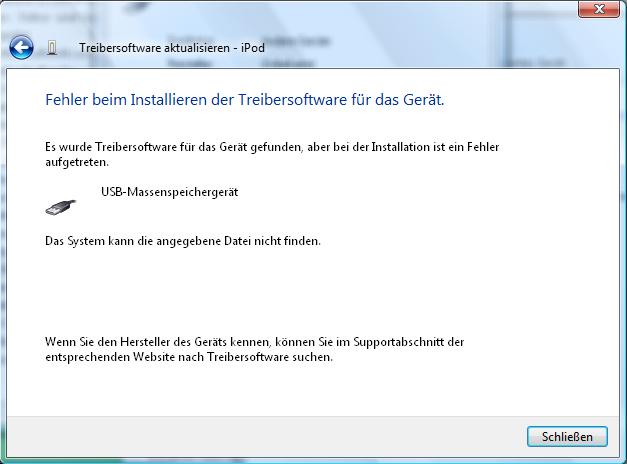Click the 'USB-Massenspeichergerät' device name

tap(170, 192)
